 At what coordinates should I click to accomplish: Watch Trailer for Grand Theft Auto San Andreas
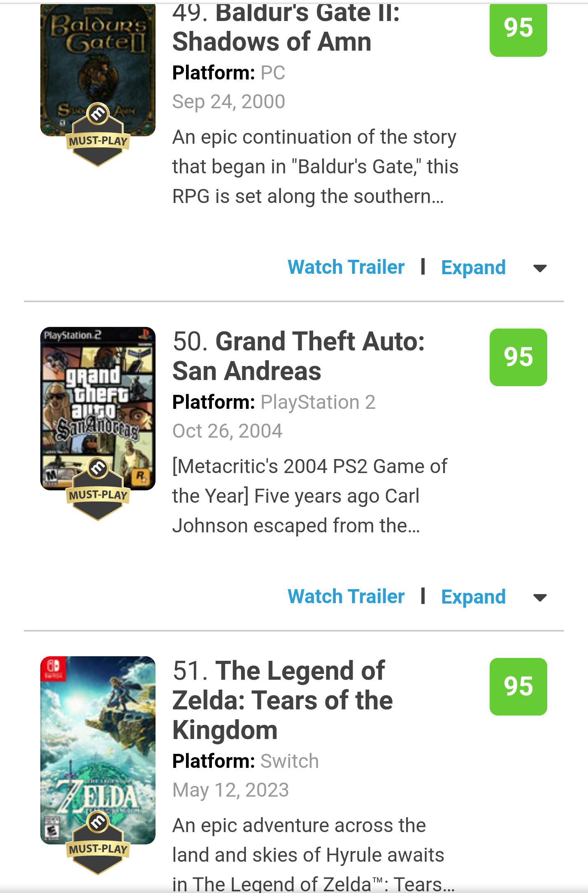click(x=346, y=597)
